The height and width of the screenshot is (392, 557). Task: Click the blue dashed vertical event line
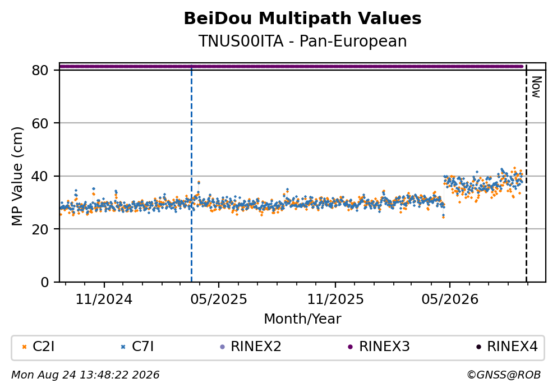pyautogui.click(x=191, y=173)
